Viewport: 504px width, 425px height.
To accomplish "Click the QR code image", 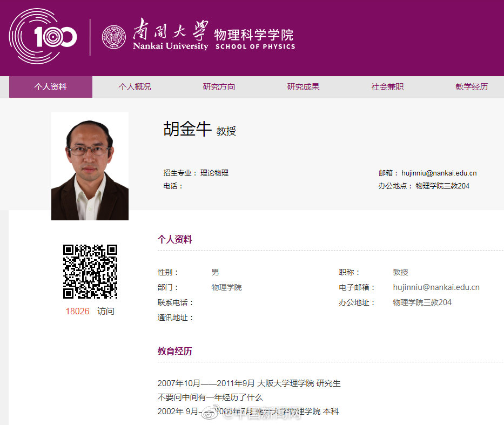I will [x=90, y=272].
